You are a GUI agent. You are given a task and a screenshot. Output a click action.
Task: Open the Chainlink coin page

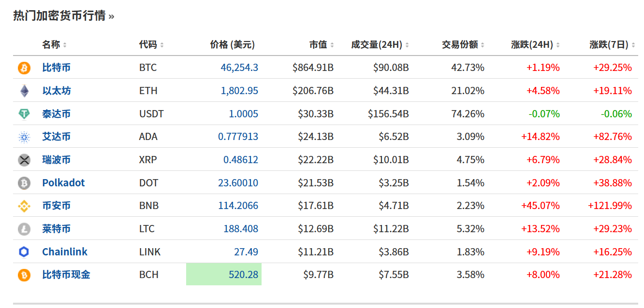click(x=65, y=252)
